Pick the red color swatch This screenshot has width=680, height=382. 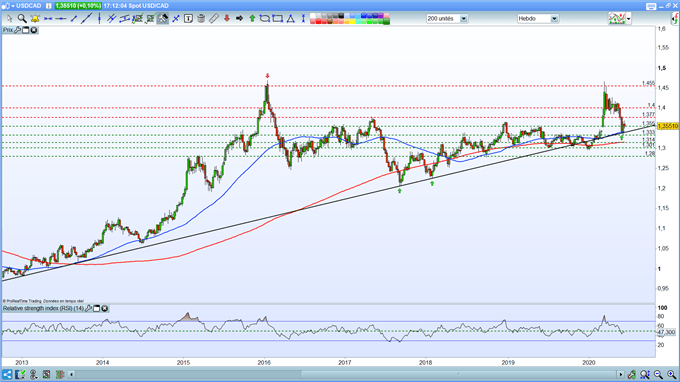[318, 22]
